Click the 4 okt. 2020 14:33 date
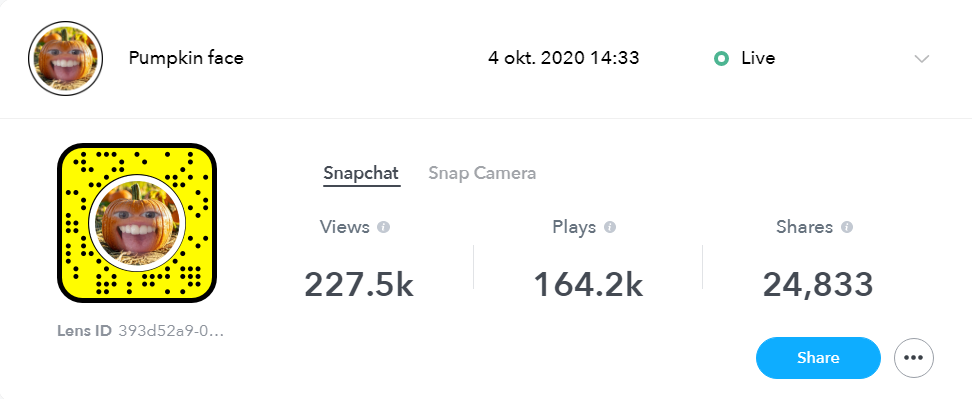 click(563, 58)
